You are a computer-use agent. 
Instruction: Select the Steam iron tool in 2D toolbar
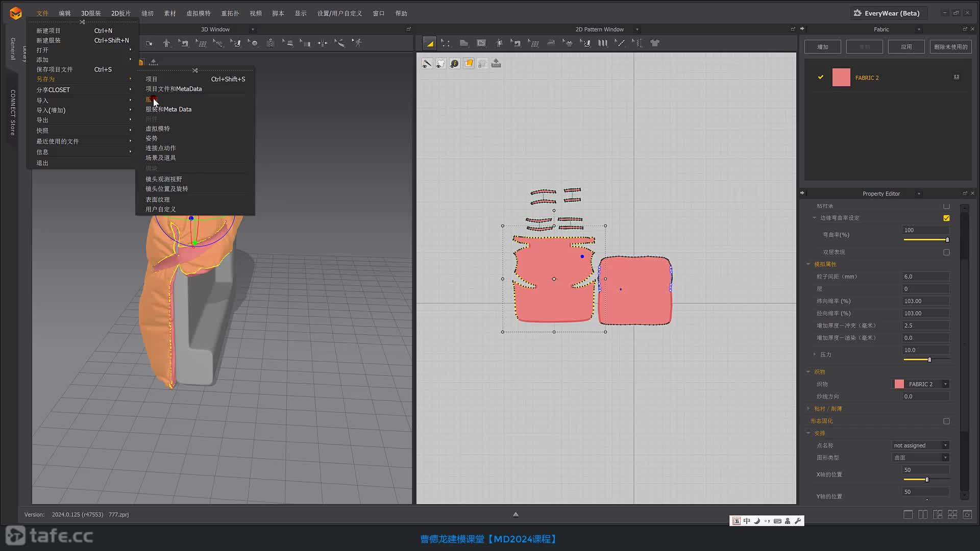[551, 43]
